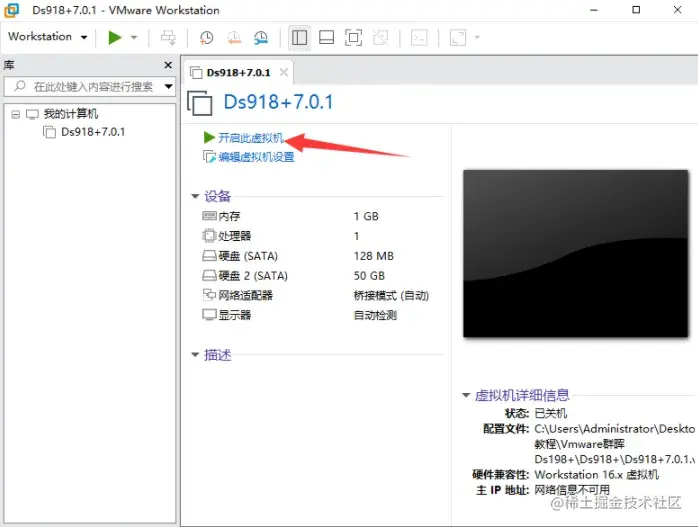Collapse the 虚拟机详细信息 section
This screenshot has height=527, width=698.
pos(466,395)
